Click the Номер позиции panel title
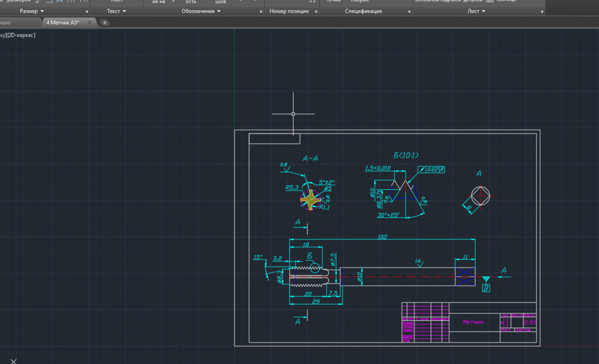 289,11
